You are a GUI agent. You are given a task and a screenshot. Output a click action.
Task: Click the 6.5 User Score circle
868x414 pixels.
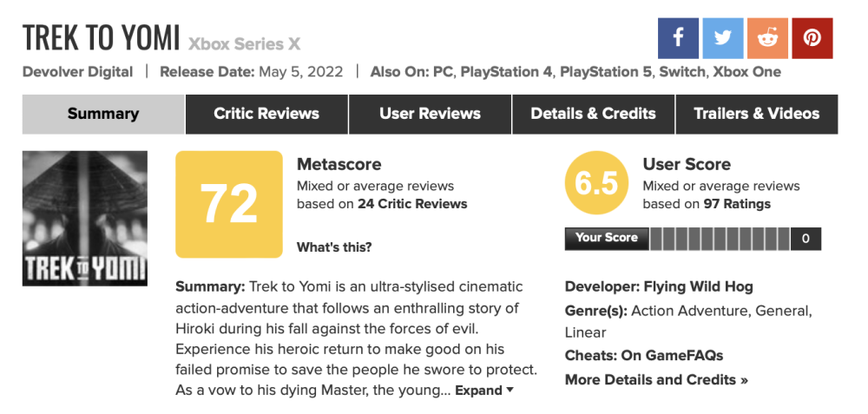tap(596, 183)
